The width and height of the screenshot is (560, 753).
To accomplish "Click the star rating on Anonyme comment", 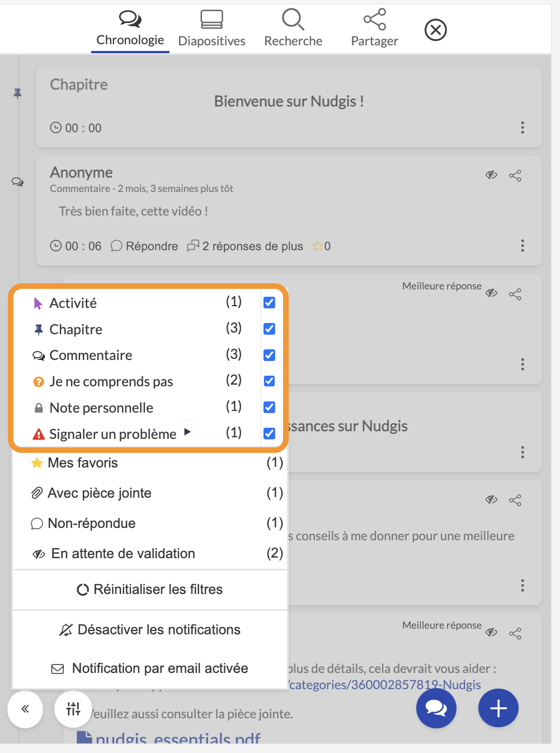I will [322, 246].
